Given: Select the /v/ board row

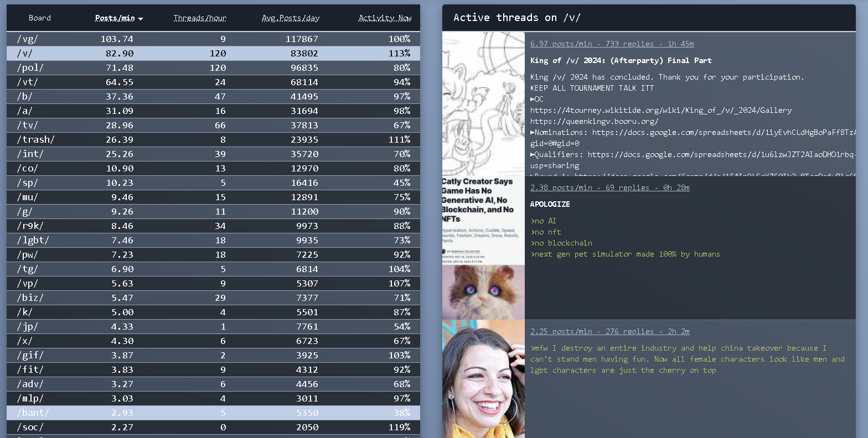Looking at the screenshot, I should click(213, 54).
